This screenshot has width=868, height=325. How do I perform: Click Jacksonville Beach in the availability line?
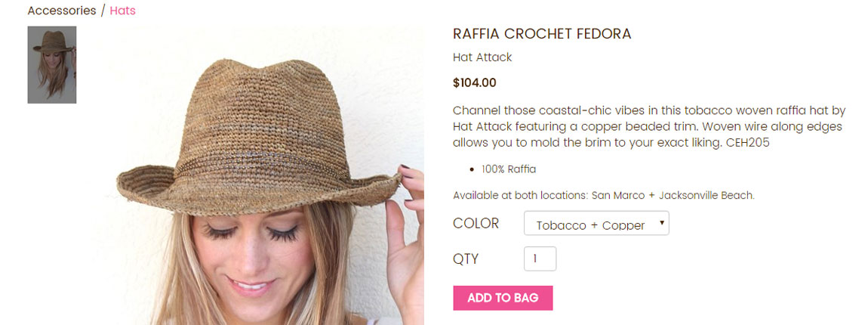point(706,195)
